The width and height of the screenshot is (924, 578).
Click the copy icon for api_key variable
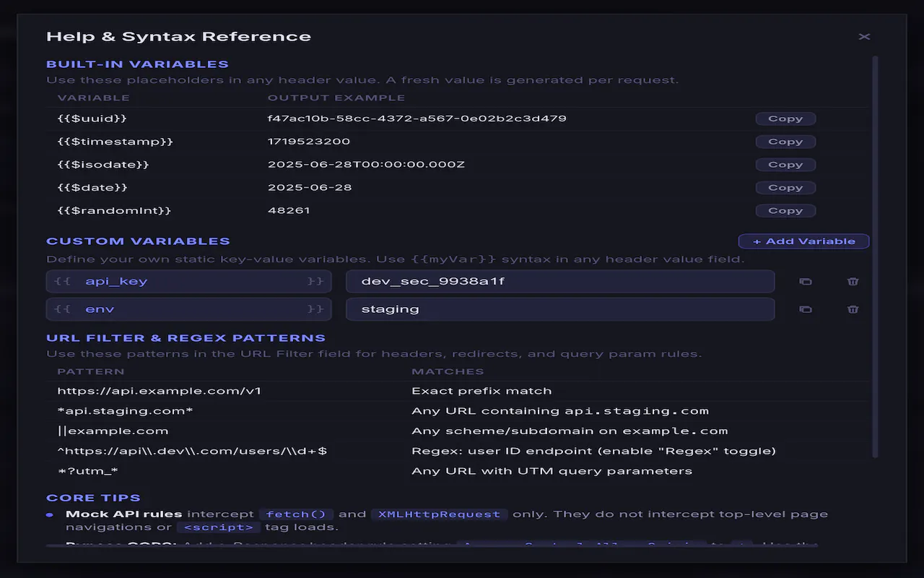pyautogui.click(x=806, y=282)
